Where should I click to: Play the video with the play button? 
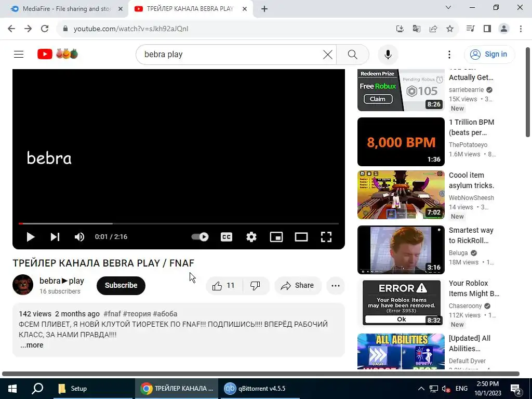31,237
